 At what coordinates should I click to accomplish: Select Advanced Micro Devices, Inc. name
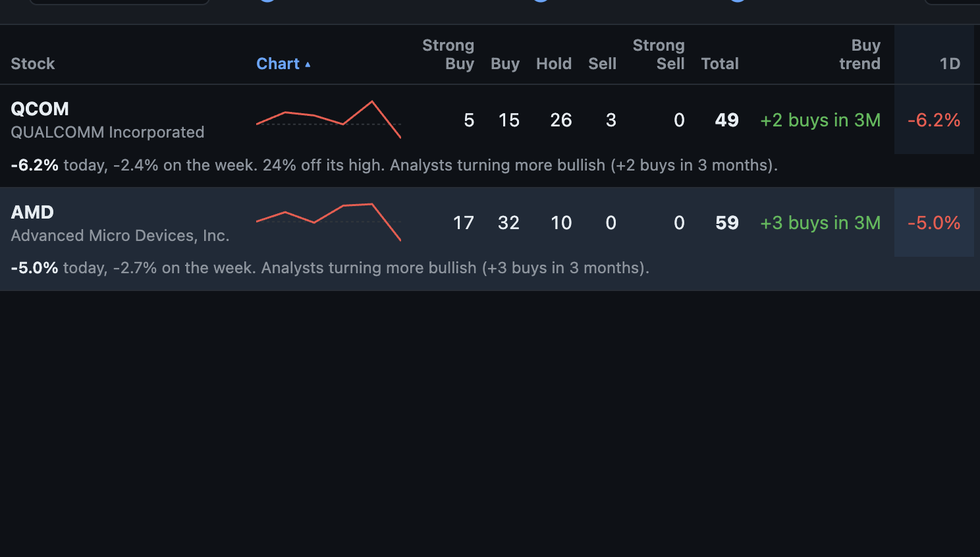pyautogui.click(x=120, y=236)
